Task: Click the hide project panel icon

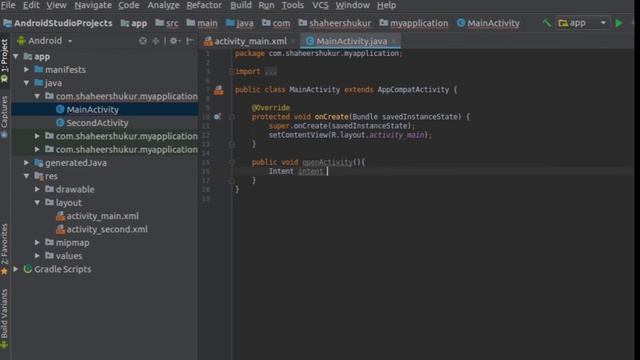Action: pos(190,41)
